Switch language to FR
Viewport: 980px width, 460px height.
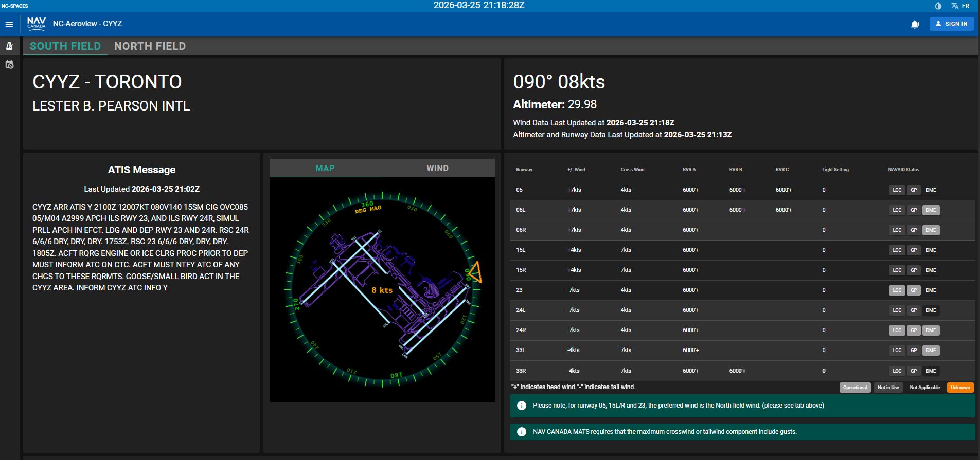[966, 6]
